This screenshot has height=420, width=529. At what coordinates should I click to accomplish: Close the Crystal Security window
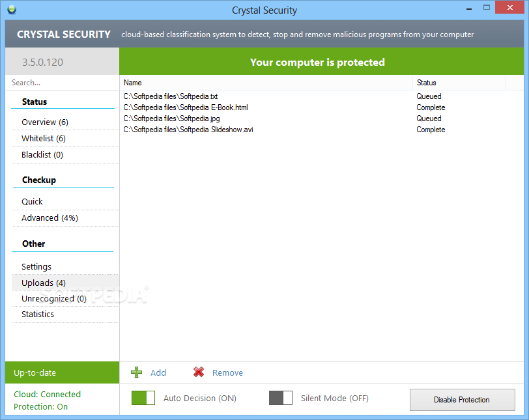509,7
